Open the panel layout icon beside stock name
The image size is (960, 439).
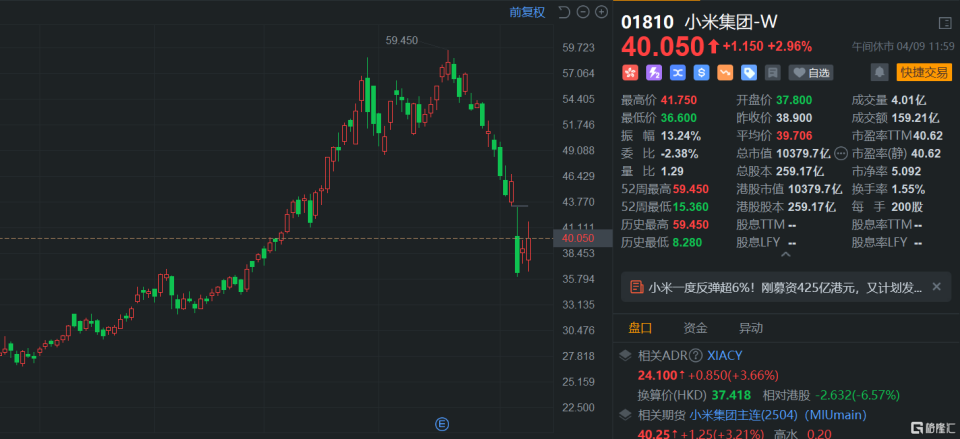(945, 23)
